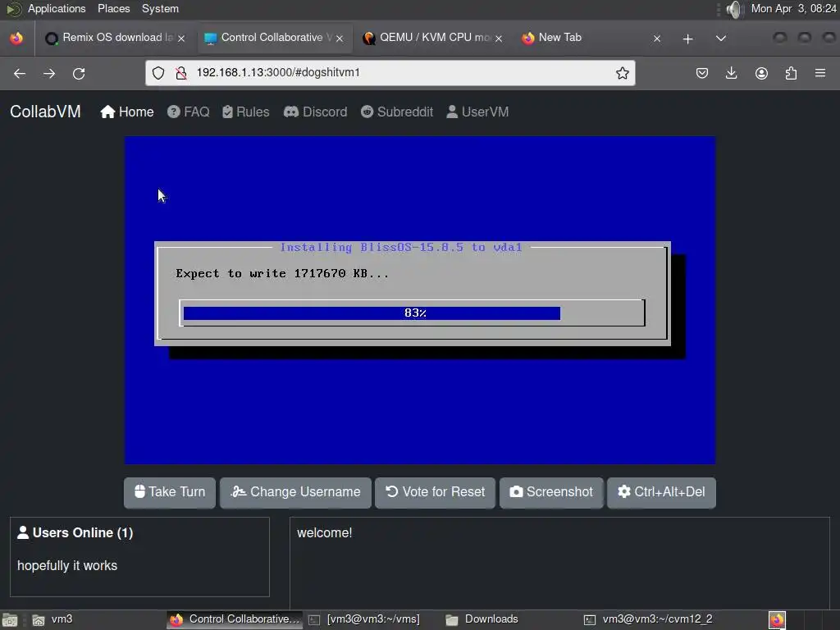The width and height of the screenshot is (840, 630).
Task: Open the Rules navigation link
Action: coord(245,112)
